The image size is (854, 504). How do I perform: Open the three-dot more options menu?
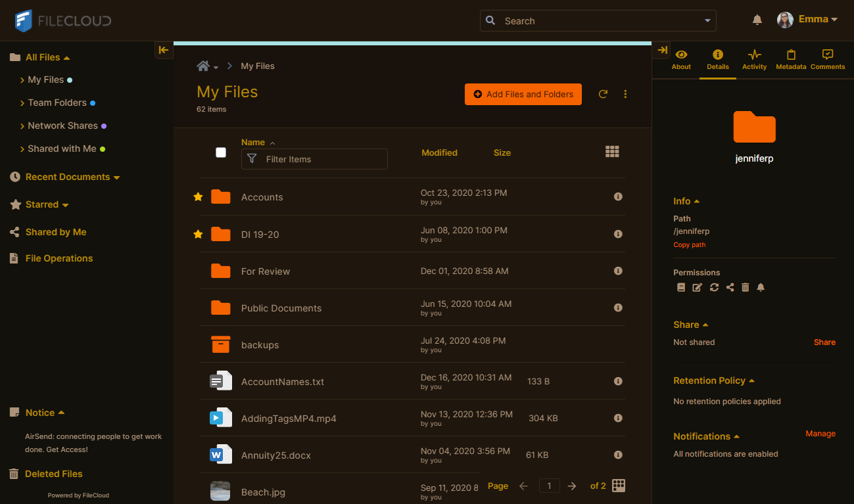coord(625,94)
